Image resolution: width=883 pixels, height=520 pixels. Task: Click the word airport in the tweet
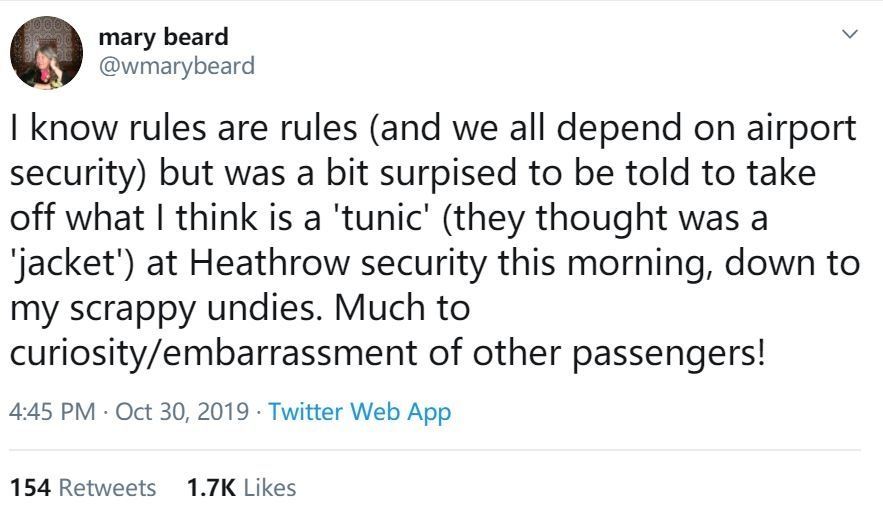798,129
